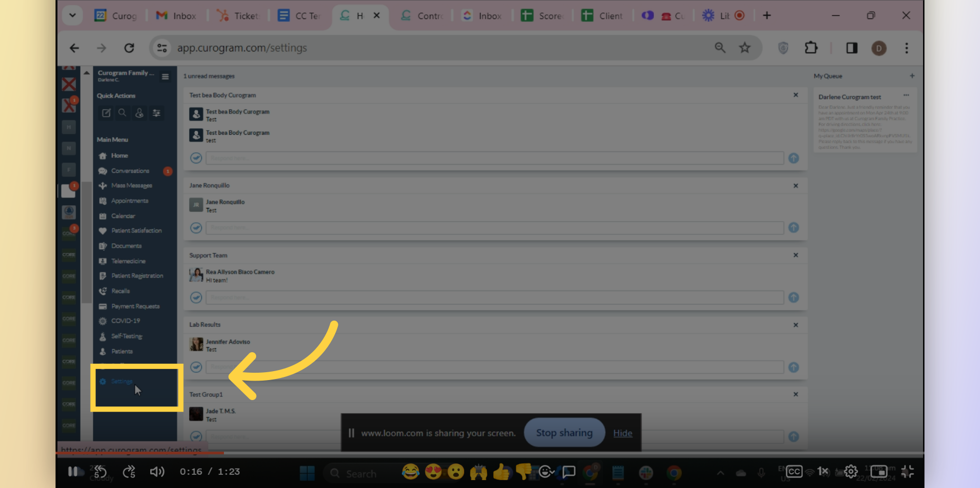980x488 pixels.
Task: Open Appointments in the Main Menu
Action: [x=130, y=201]
